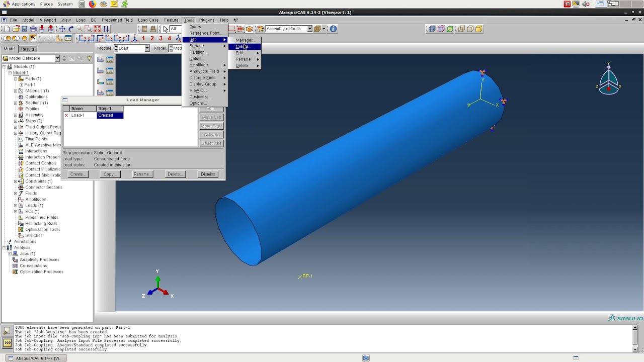Click the Cycle Views arrows icon
The image size is (644, 362).
[x=106, y=29]
